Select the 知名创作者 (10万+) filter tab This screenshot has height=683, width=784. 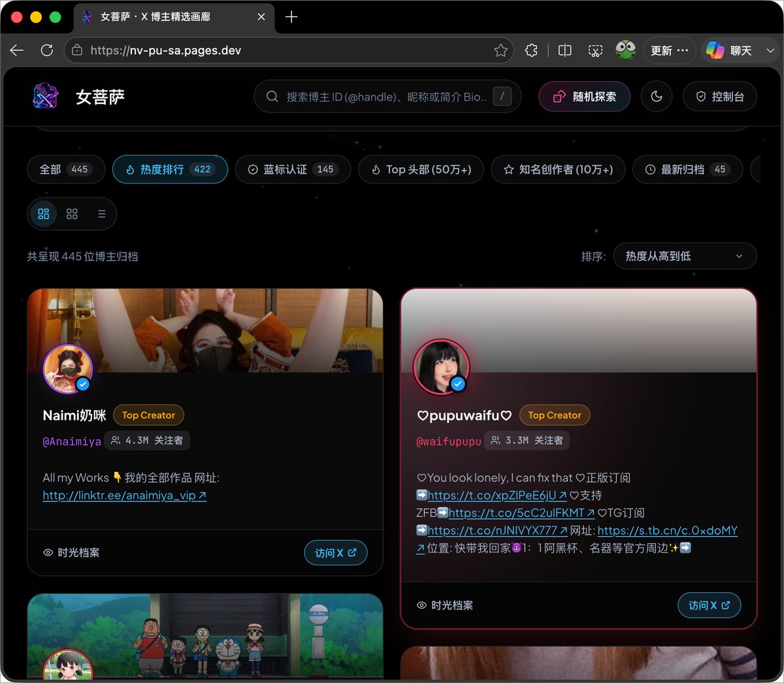tap(558, 169)
